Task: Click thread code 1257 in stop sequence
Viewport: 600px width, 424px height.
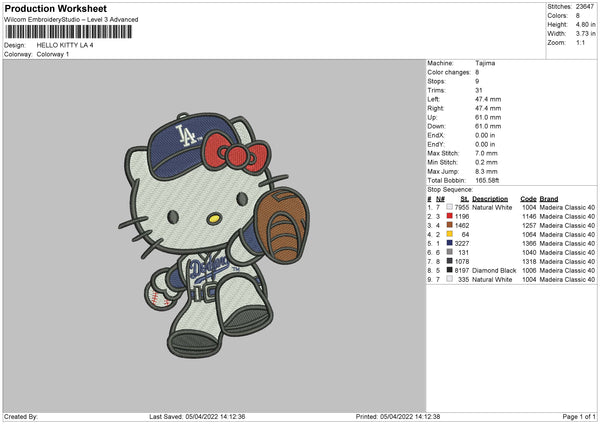Action: [x=529, y=225]
